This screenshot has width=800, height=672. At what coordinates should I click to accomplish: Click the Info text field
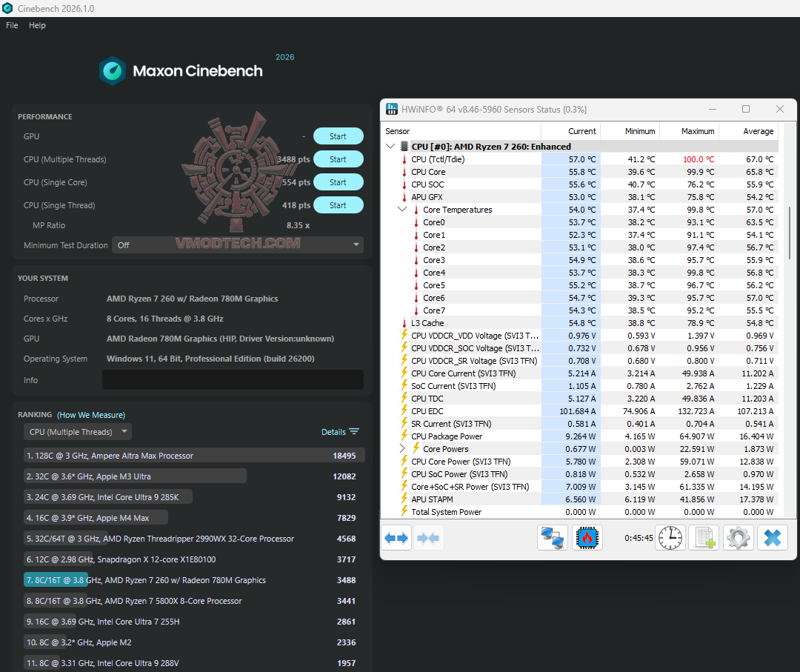point(233,379)
